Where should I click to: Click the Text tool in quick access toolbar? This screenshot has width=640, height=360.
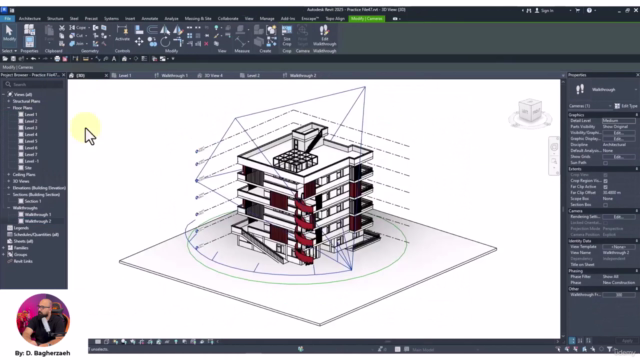(114, 59)
